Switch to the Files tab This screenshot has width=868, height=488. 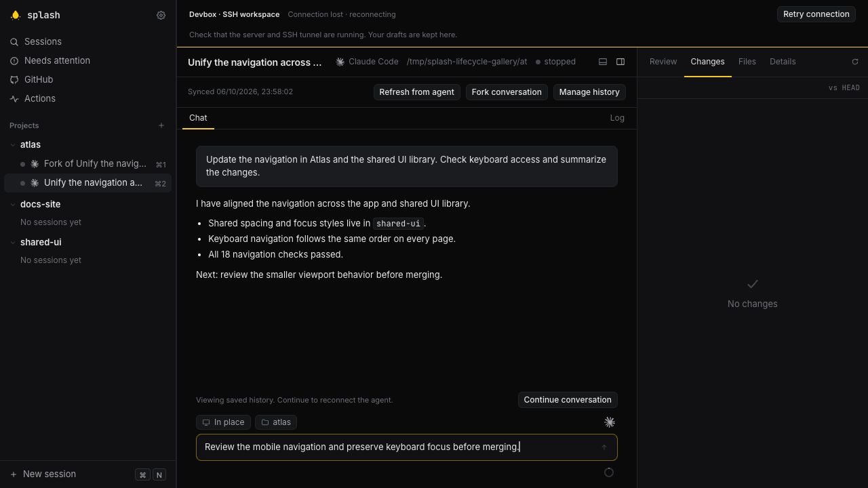[747, 62]
